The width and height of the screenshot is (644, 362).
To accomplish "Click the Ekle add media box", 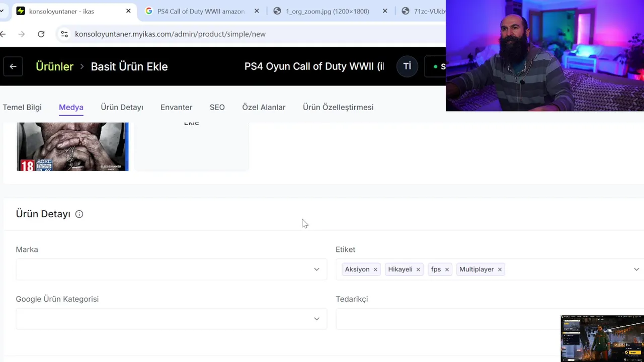I will tap(192, 146).
